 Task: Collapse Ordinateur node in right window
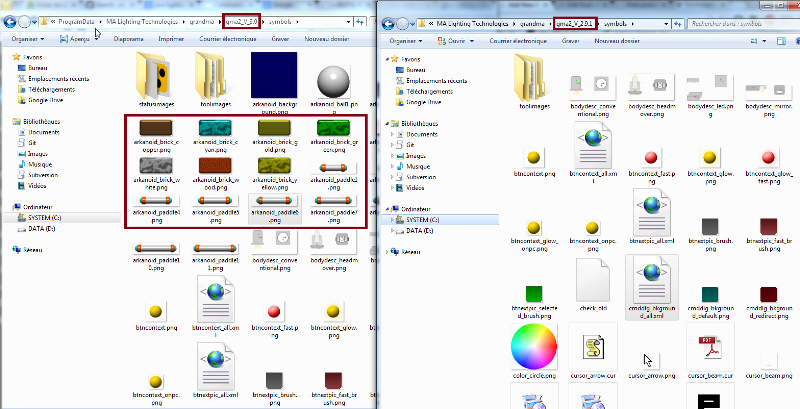pyautogui.click(x=385, y=209)
